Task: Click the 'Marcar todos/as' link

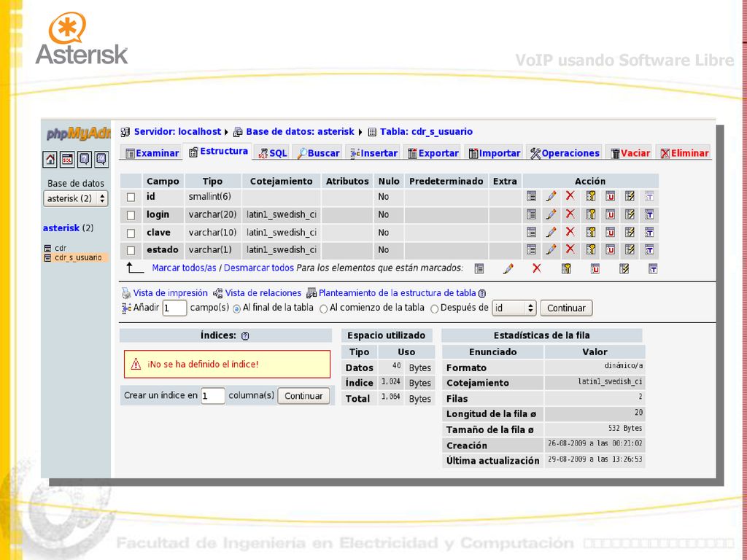Action: (x=185, y=268)
